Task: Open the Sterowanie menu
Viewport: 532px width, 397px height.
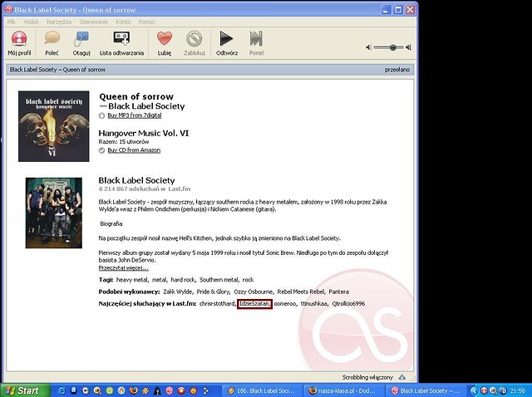Action: coord(93,22)
